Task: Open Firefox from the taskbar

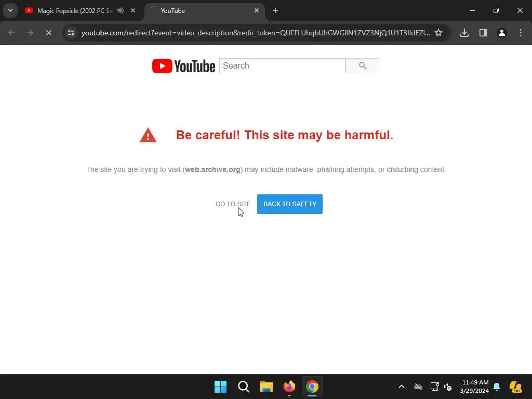Action: click(289, 387)
